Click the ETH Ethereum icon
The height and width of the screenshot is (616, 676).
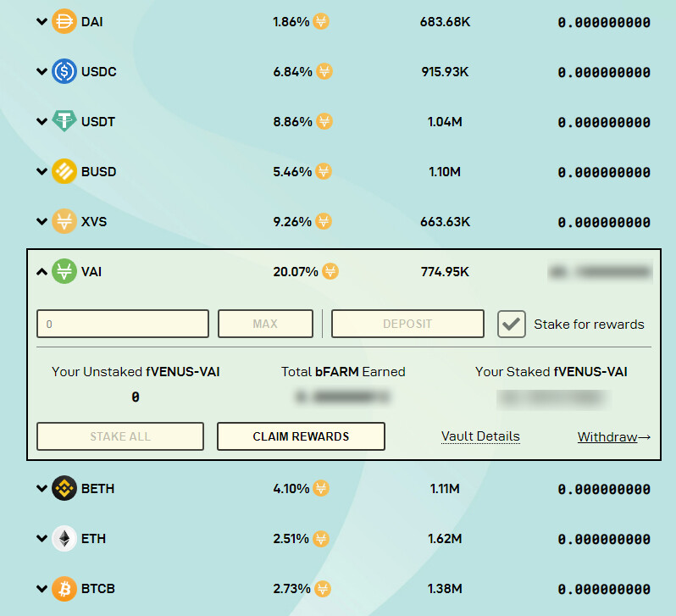[64, 538]
